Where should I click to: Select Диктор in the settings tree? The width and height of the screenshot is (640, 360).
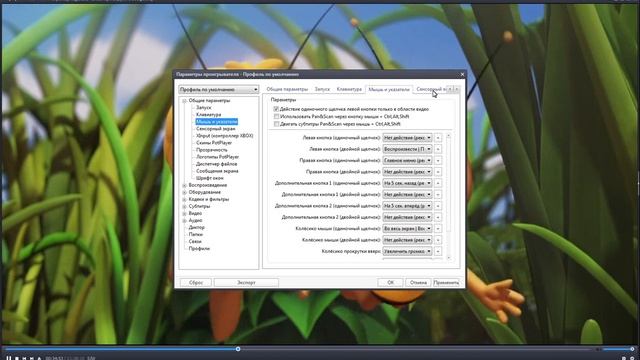pos(197,227)
